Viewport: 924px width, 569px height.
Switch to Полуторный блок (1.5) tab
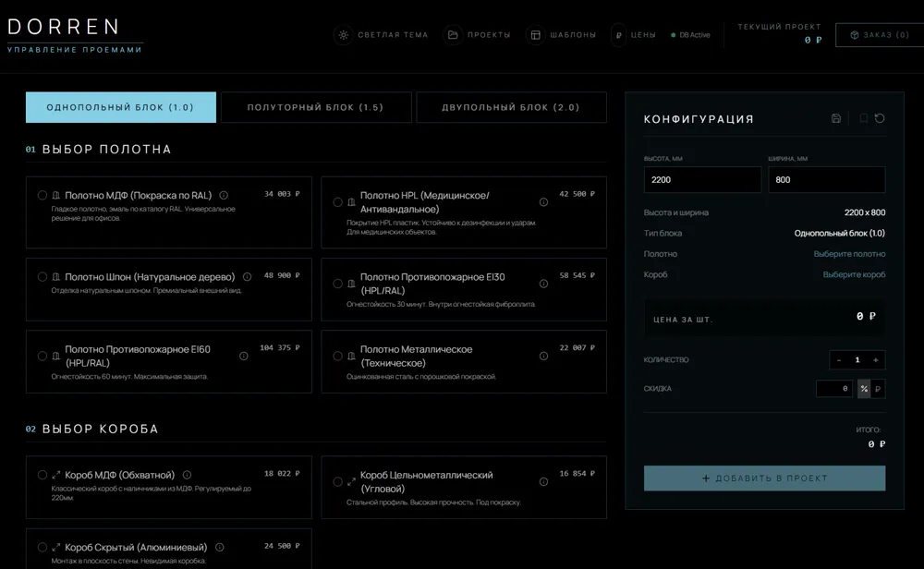tap(316, 107)
